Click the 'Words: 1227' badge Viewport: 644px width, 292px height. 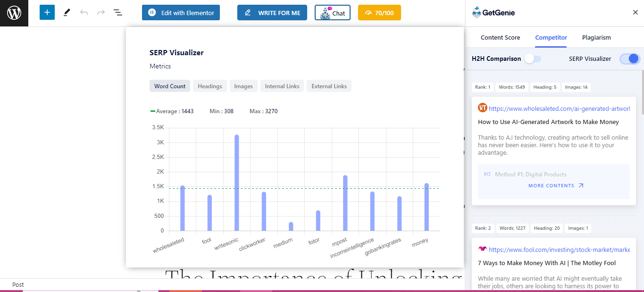[512, 228]
